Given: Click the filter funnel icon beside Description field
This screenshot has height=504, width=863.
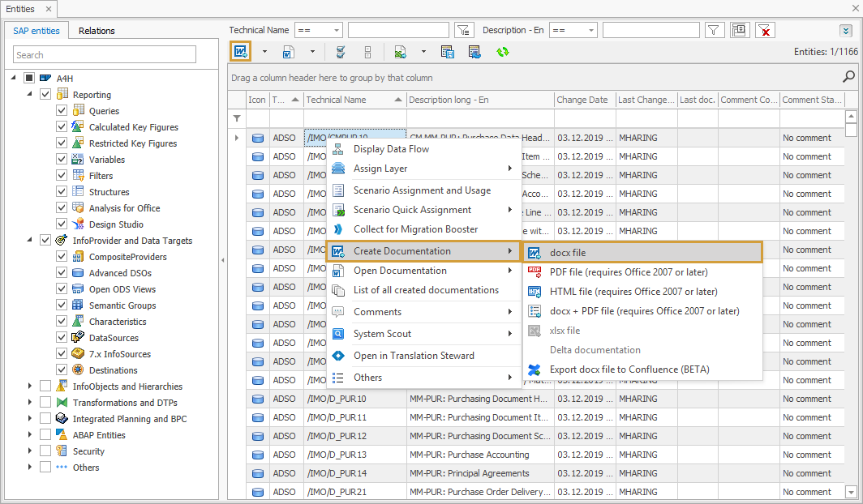Looking at the screenshot, I should (714, 29).
